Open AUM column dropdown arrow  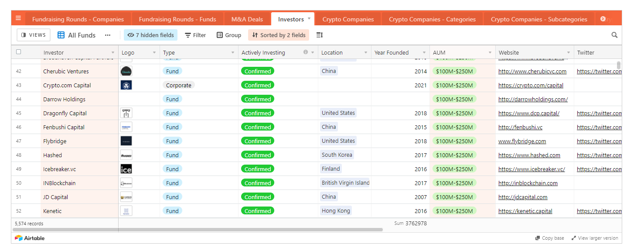pos(490,53)
